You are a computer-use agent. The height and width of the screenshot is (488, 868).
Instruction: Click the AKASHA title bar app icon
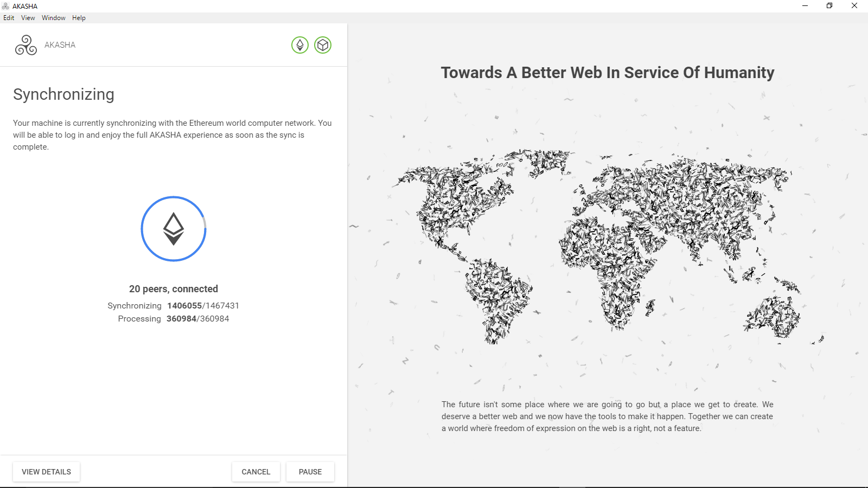click(5, 6)
